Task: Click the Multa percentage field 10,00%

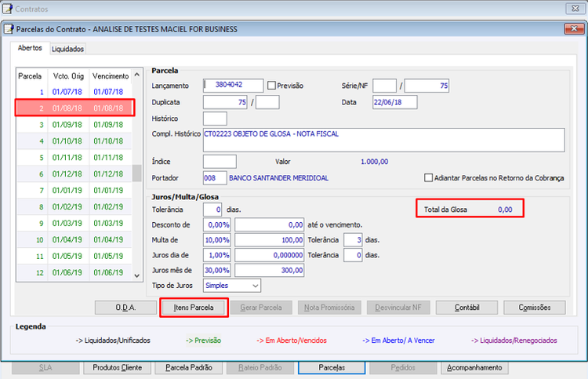Action: click(217, 240)
